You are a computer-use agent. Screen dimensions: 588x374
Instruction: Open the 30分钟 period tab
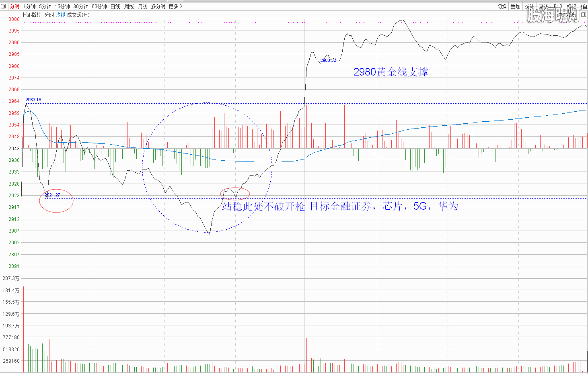[x=81, y=6]
